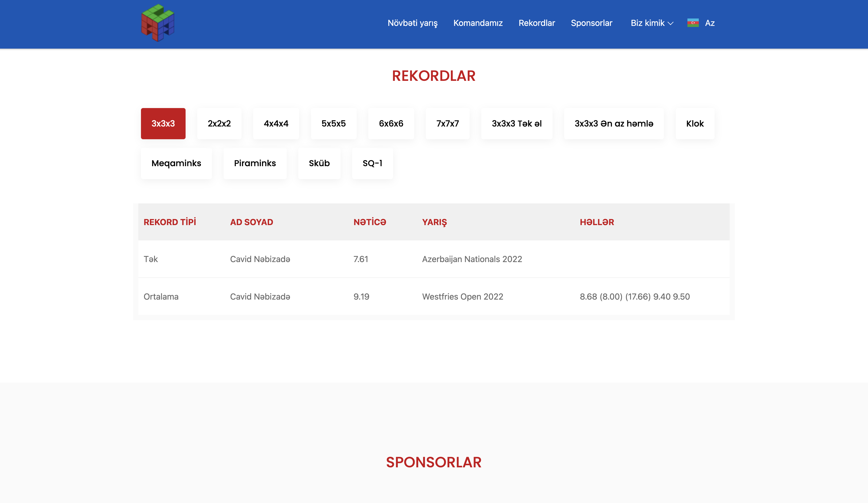Image resolution: width=868 pixels, height=503 pixels.
Task: Click the SQ-1 event button
Action: coord(372,163)
